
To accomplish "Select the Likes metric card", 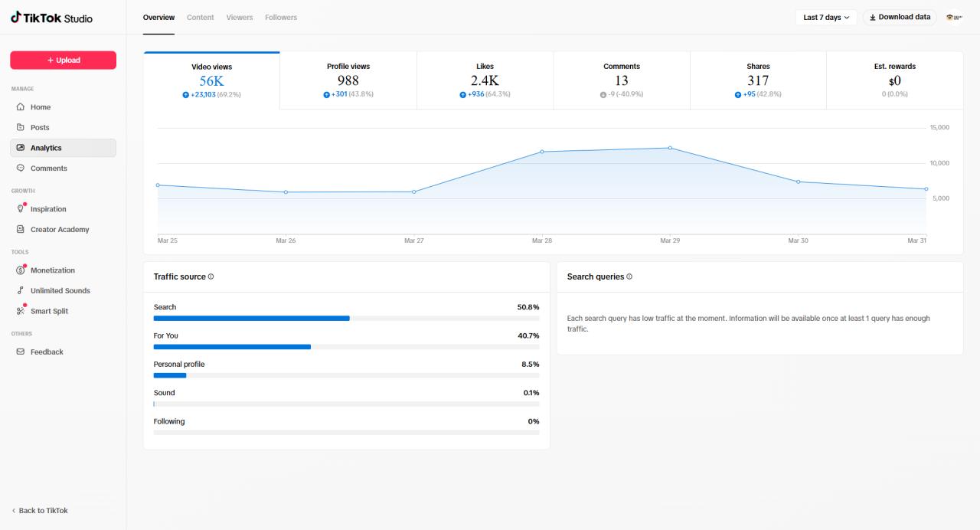I will pyautogui.click(x=485, y=80).
